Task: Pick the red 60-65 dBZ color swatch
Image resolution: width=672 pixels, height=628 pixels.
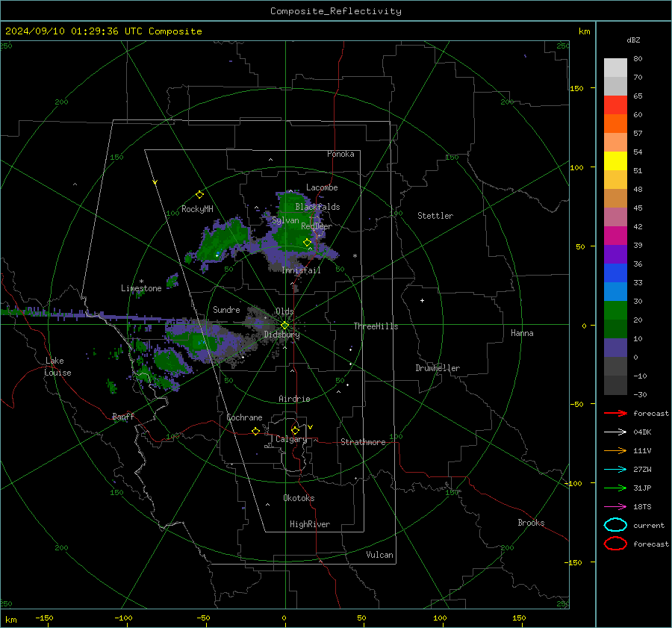Action: (x=615, y=105)
